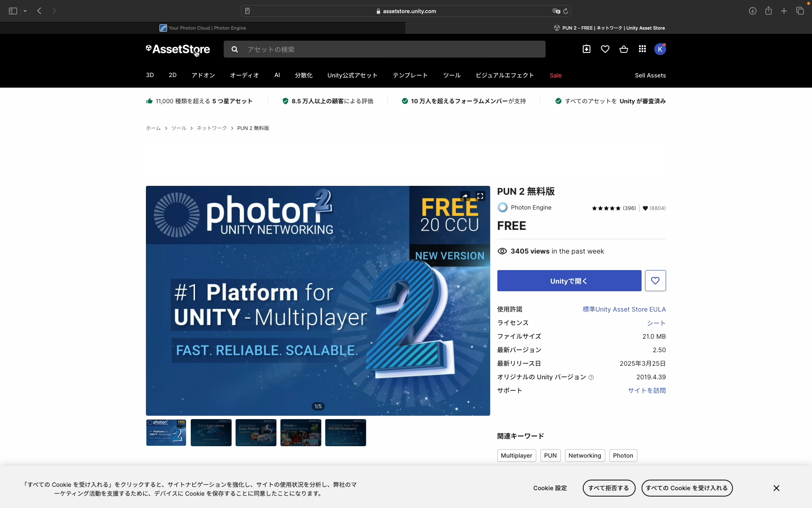Open the Reader view icon in address bar
The height and width of the screenshot is (508, 812).
point(247,11)
